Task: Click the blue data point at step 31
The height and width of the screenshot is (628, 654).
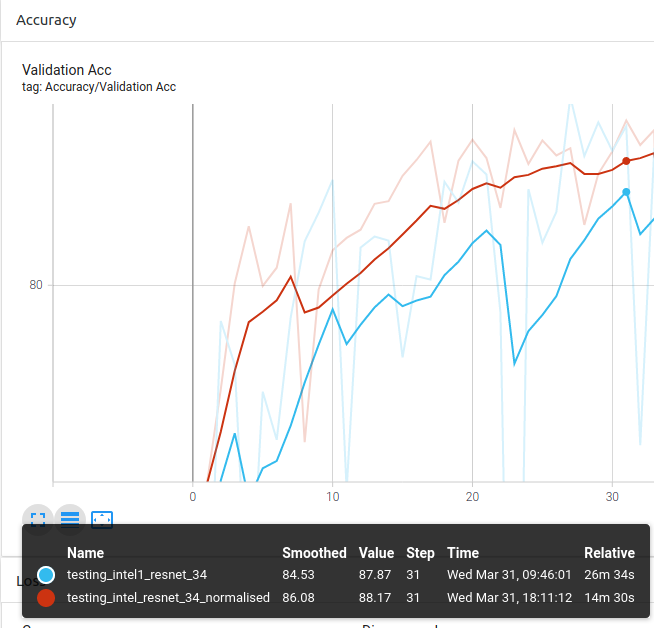Action: (626, 192)
